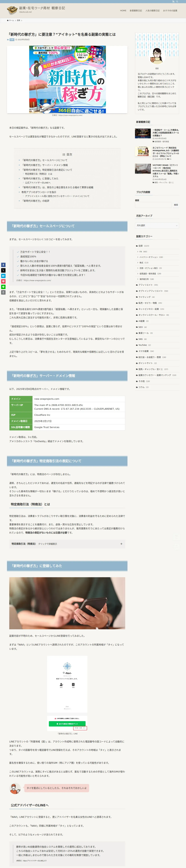Image resolution: width=186 pixels, height=868 pixels.
Task: Jump to サーバー・ドメイン情報 in table of contents
Action: coord(45,165)
